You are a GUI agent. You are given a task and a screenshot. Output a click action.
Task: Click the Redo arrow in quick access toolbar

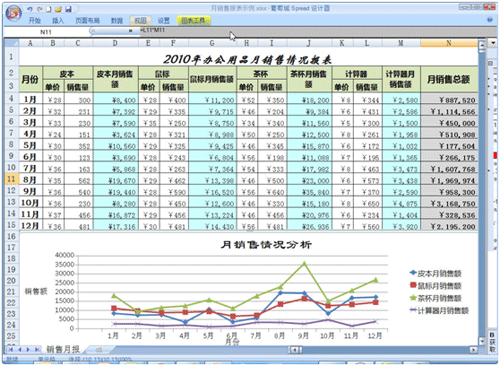pos(40,9)
